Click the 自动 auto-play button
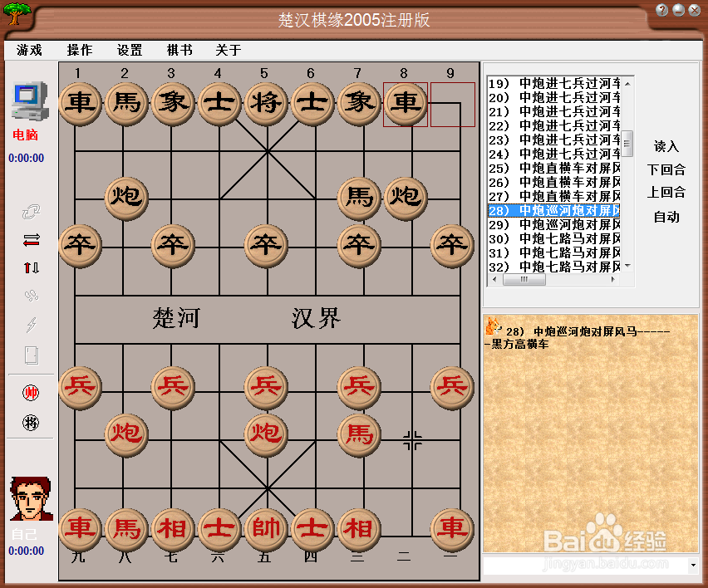Viewport: 708px width, 588px height. pos(666,217)
